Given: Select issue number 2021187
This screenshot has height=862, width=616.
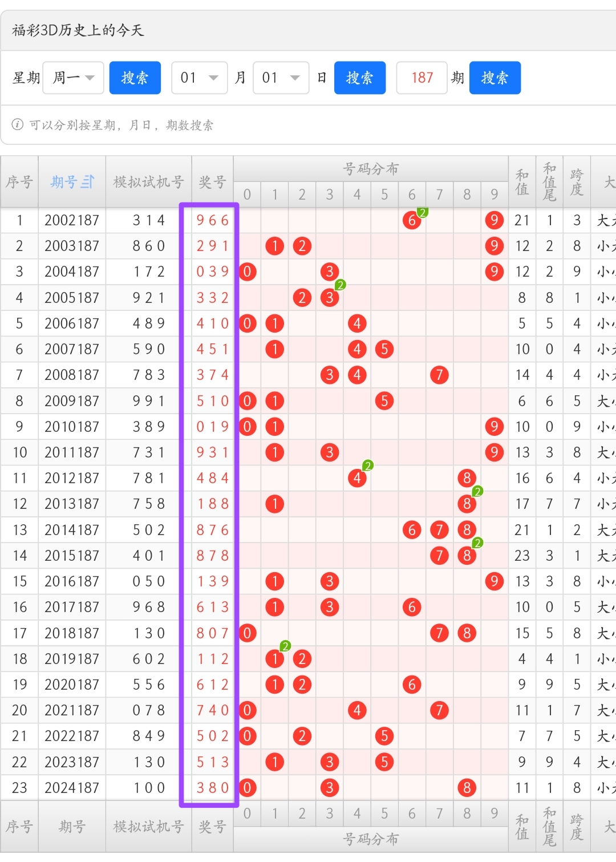Looking at the screenshot, I should [72, 710].
